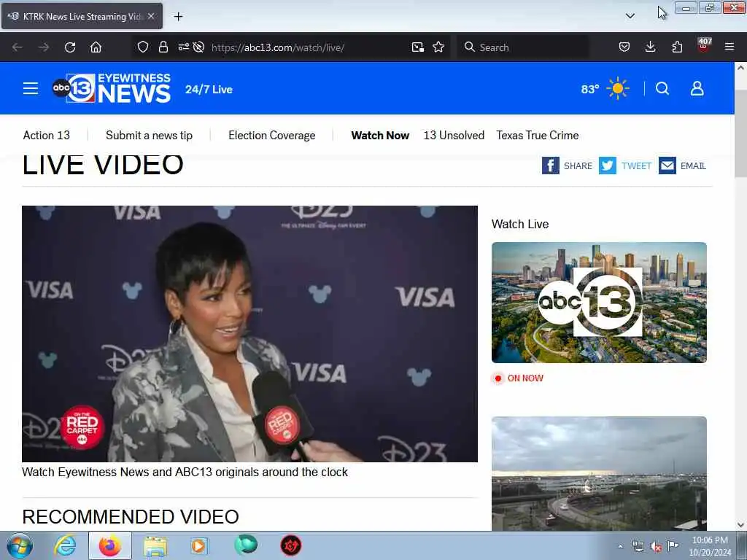The width and height of the screenshot is (747, 560).
Task: Tweet the page via Twitter icon
Action: coord(608,166)
